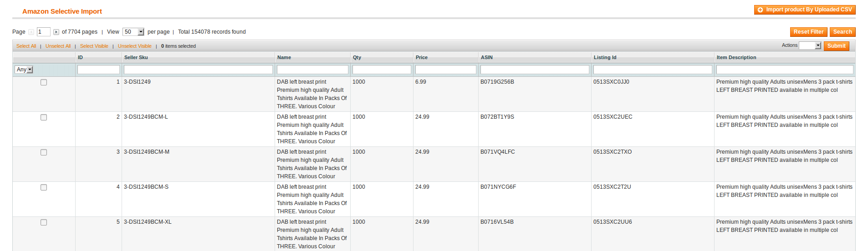Open the Actions dropdown
This screenshot has height=251, width=868.
point(810,45)
